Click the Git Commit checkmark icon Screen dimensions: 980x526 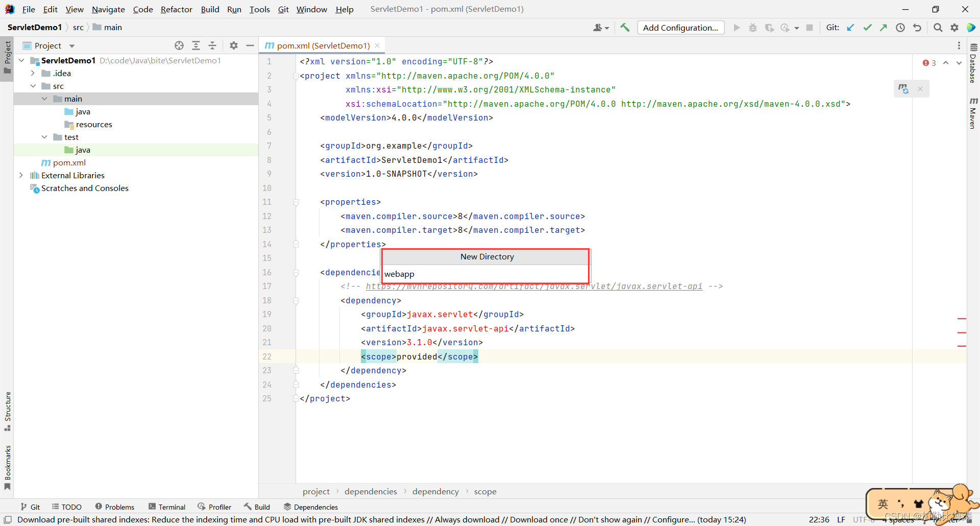(x=867, y=28)
